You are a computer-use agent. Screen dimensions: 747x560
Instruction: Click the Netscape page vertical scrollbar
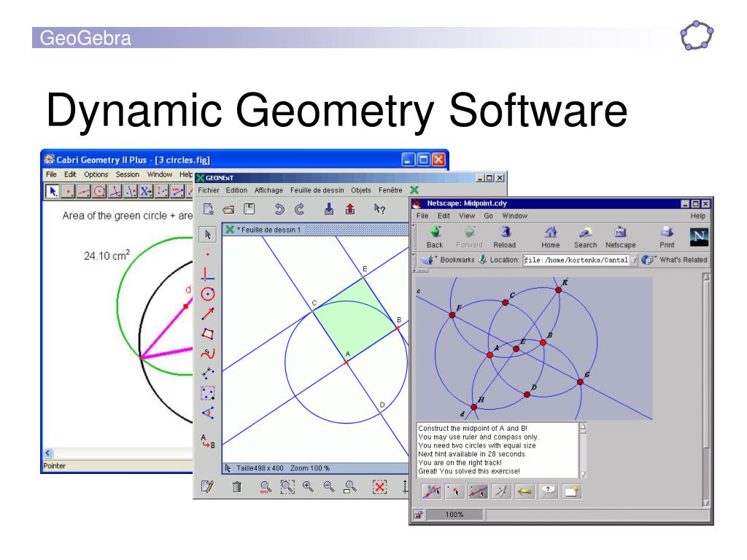[x=706, y=390]
